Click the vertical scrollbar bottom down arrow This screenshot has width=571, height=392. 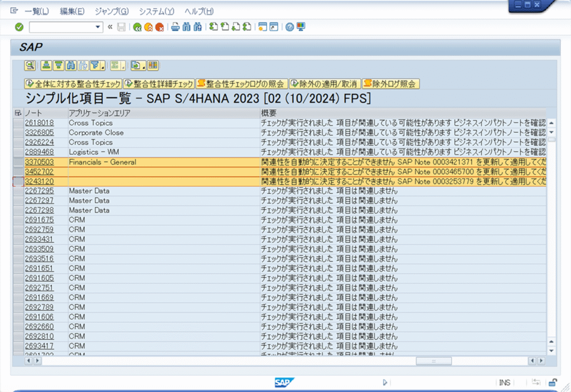551,351
